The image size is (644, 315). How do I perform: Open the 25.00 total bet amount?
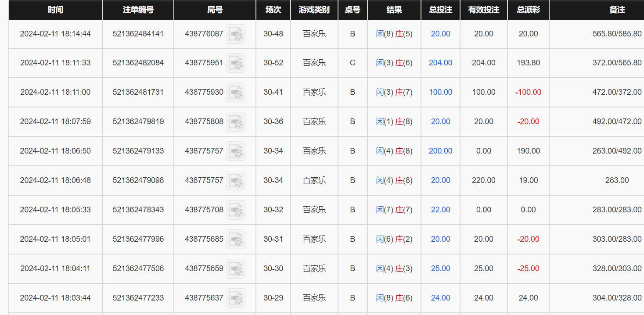[x=440, y=268]
